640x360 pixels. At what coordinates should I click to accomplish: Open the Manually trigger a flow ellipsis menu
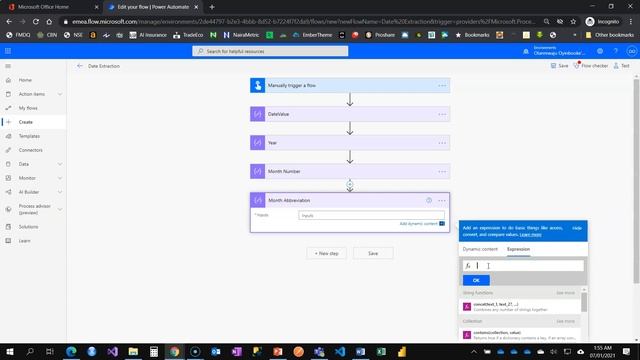click(x=442, y=86)
